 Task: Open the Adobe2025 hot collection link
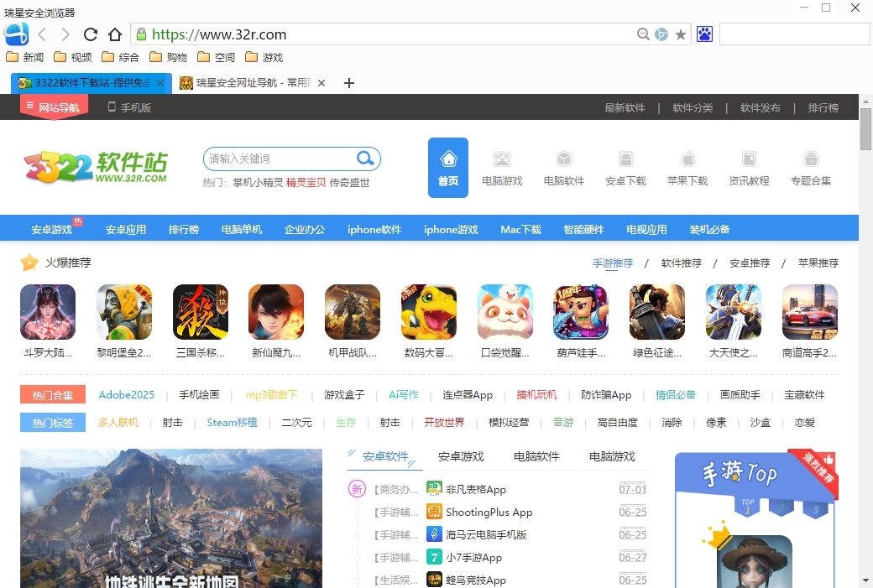[x=127, y=395]
